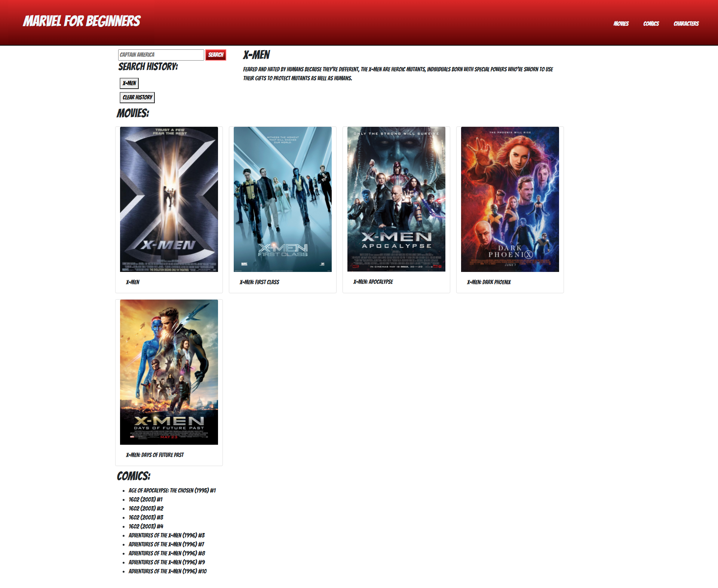Open the X-Men: First Class poster
This screenshot has width=718, height=588.
282,199
